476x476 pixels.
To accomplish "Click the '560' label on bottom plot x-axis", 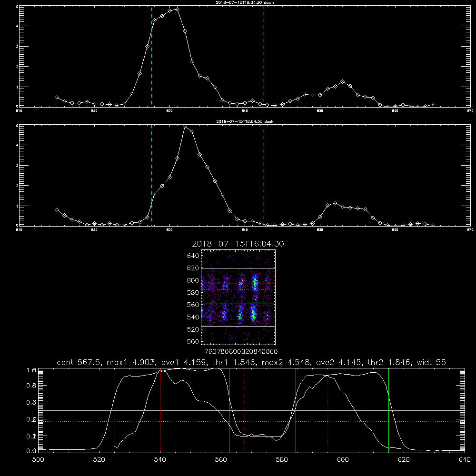I will pyautogui.click(x=221, y=460).
